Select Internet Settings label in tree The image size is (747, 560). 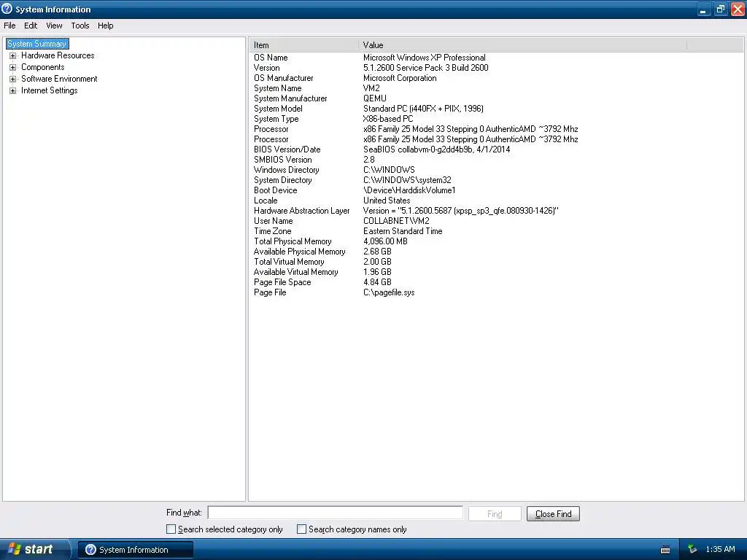click(49, 91)
